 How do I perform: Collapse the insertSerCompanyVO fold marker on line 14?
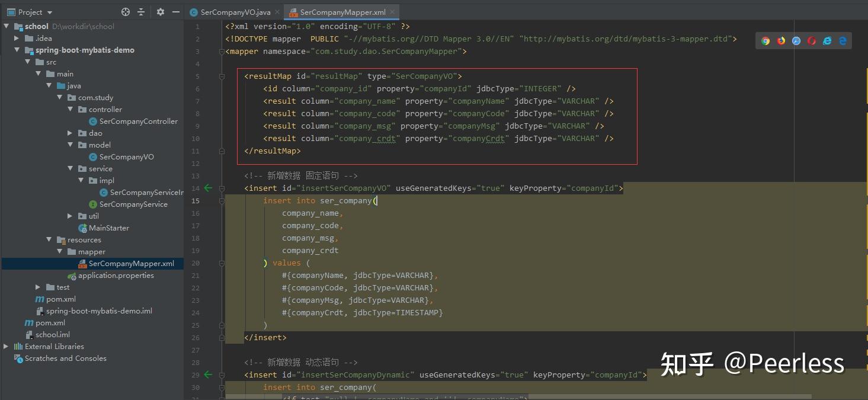pos(222,188)
